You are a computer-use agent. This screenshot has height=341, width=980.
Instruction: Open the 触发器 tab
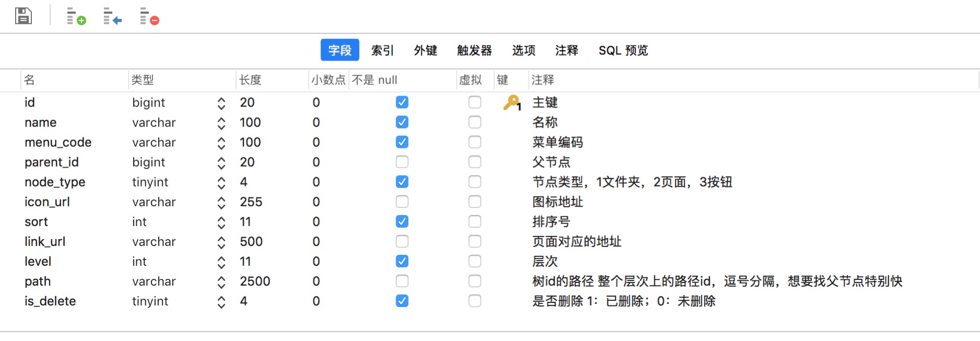pos(474,50)
